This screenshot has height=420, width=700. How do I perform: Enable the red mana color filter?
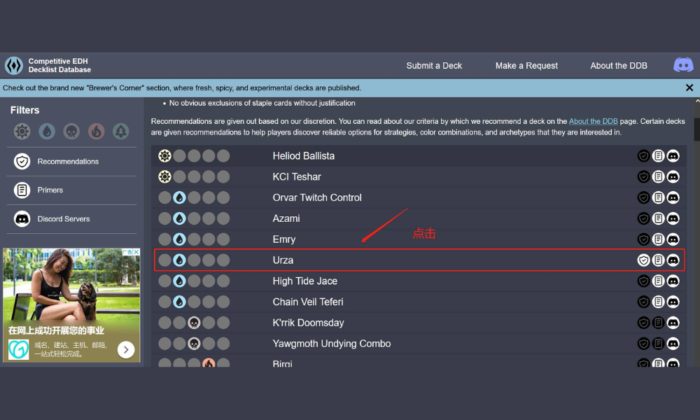tap(96, 131)
